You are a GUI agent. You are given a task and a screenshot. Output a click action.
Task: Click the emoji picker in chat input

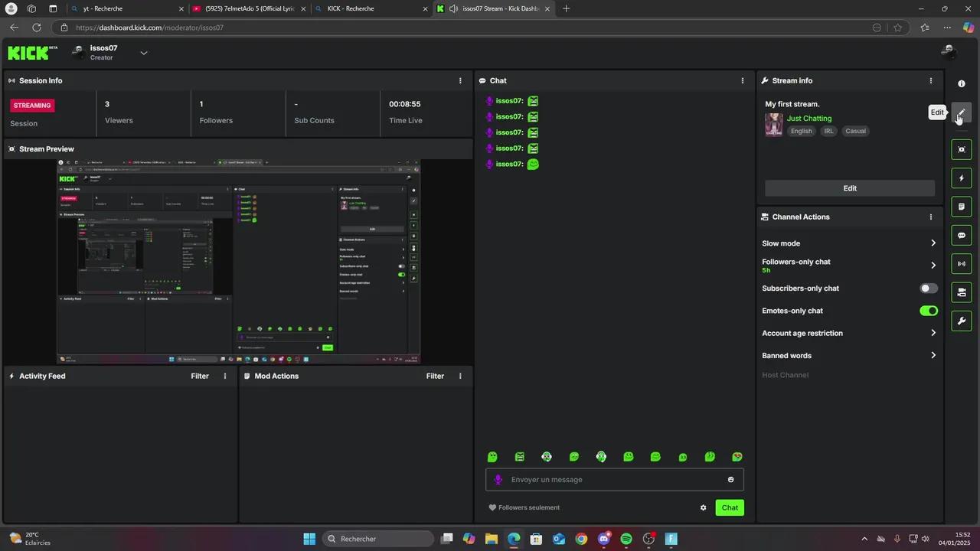[730, 479]
